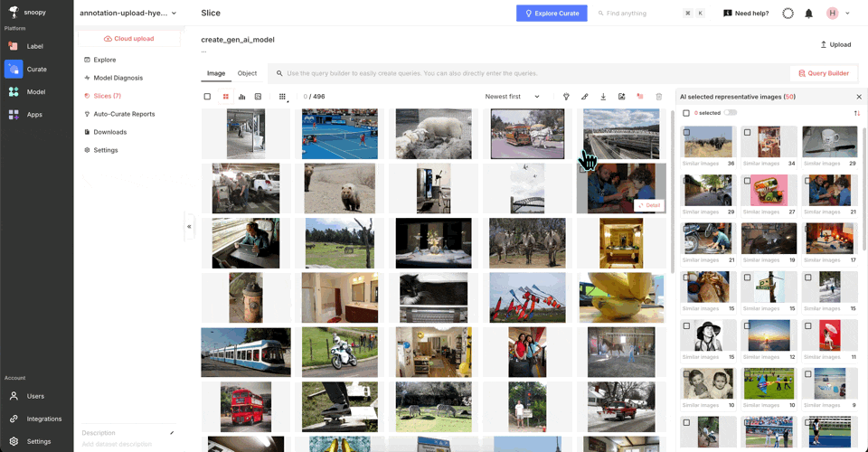Open the red double-decker bus thumbnail

246,407
